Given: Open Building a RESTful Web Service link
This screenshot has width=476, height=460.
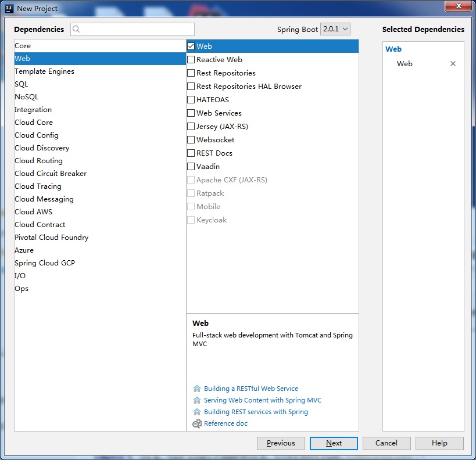Looking at the screenshot, I should [251, 389].
